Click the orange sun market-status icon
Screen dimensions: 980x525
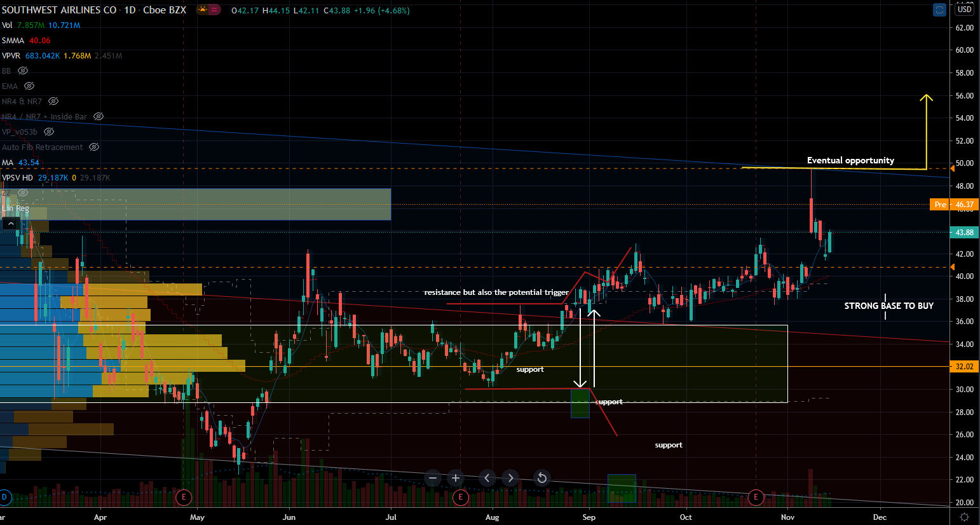point(203,10)
